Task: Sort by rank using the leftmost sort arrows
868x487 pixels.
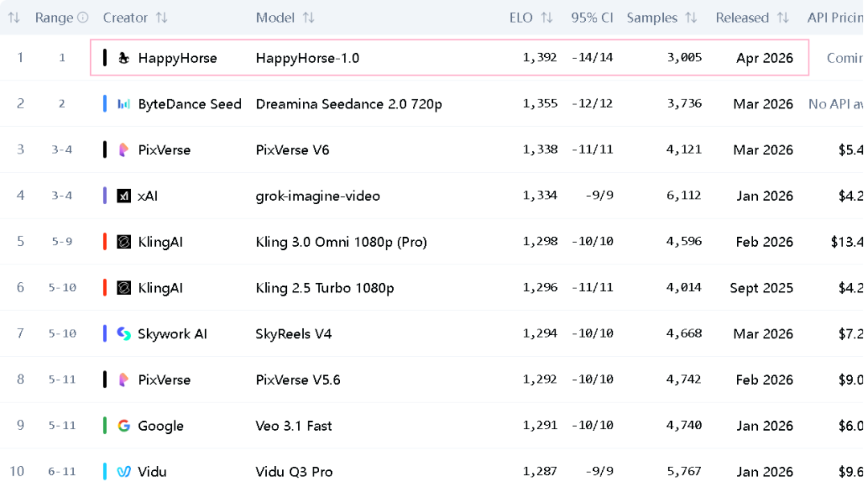Action: 14,18
